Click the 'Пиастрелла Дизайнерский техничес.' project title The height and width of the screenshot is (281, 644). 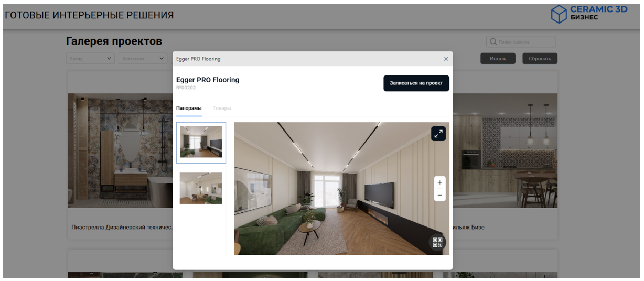pyautogui.click(x=122, y=228)
